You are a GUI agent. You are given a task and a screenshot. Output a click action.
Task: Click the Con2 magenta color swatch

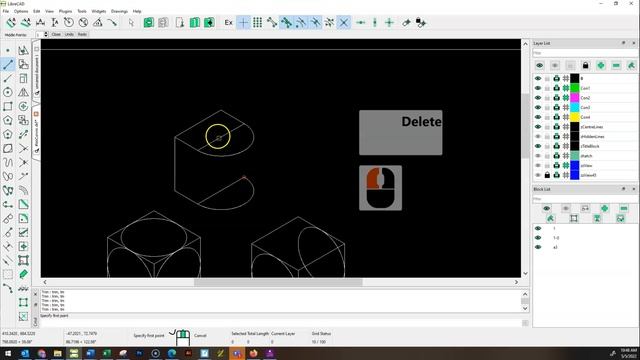point(575,98)
